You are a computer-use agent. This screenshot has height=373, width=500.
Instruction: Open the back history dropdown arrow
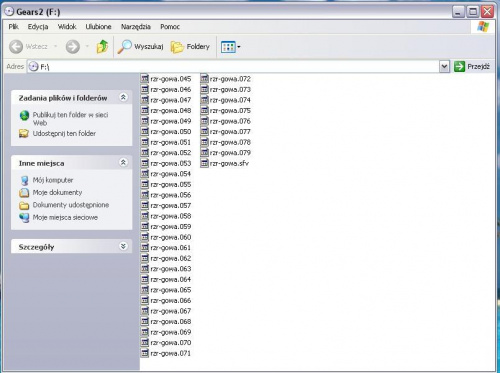tap(56, 46)
